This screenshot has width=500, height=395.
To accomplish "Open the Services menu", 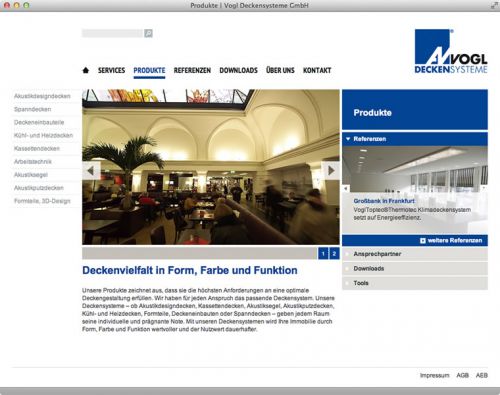I will point(111,70).
